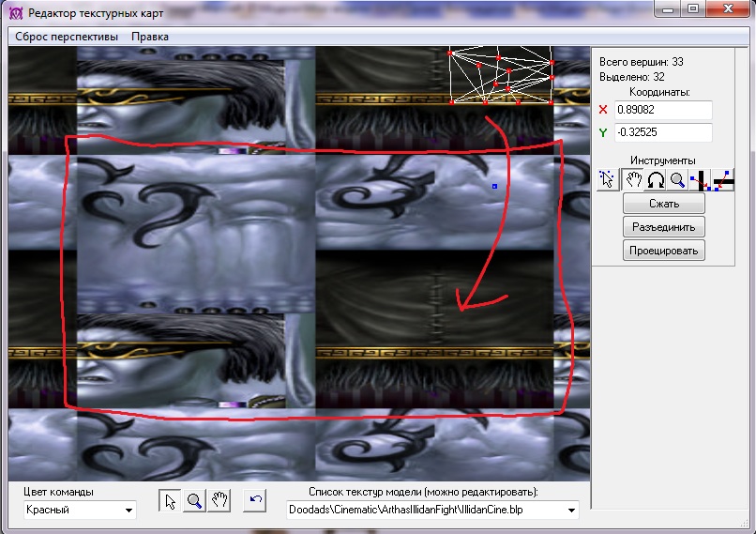Click the 'Инструменты' label

pyautogui.click(x=663, y=160)
